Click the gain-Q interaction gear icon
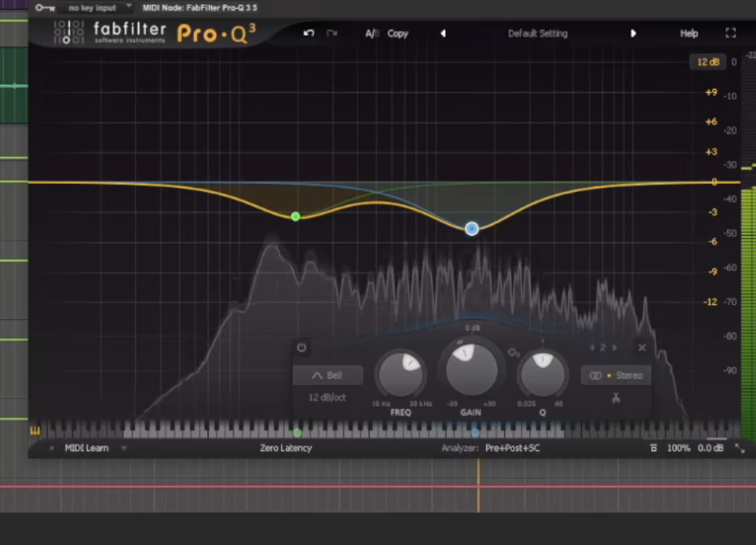756x545 pixels. (x=513, y=353)
